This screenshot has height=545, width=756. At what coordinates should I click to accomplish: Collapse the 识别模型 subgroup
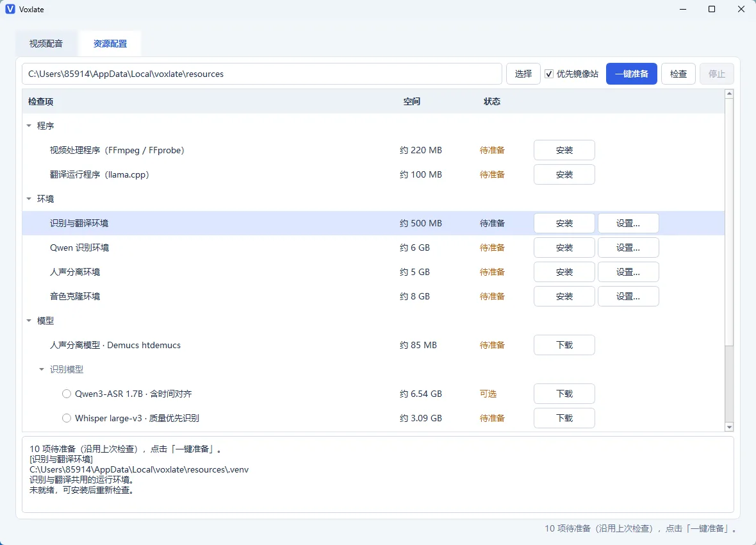point(42,369)
